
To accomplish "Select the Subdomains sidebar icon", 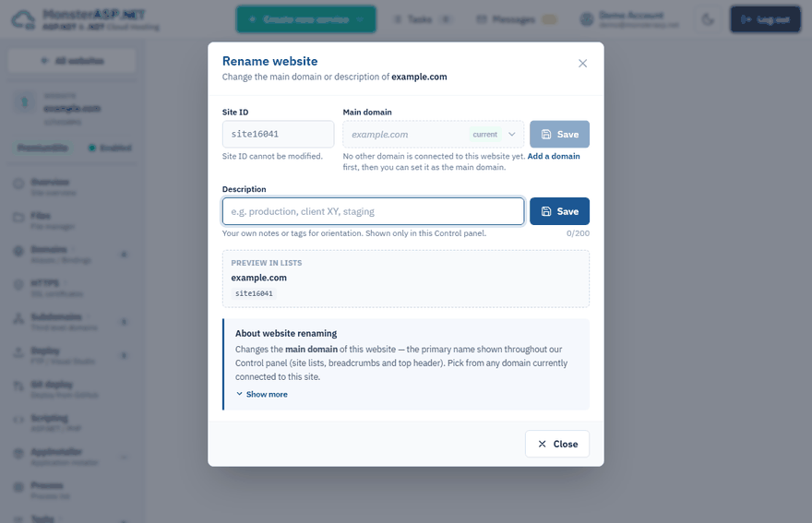I will pos(18,318).
